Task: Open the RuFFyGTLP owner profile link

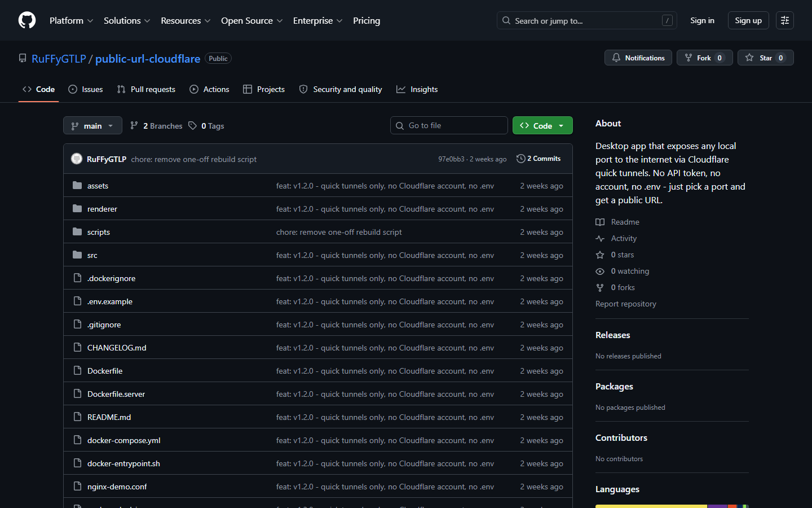Action: pos(59,59)
